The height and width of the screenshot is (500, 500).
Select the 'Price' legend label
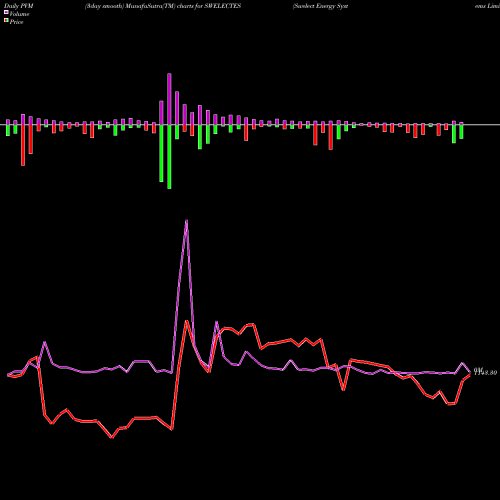[16, 22]
